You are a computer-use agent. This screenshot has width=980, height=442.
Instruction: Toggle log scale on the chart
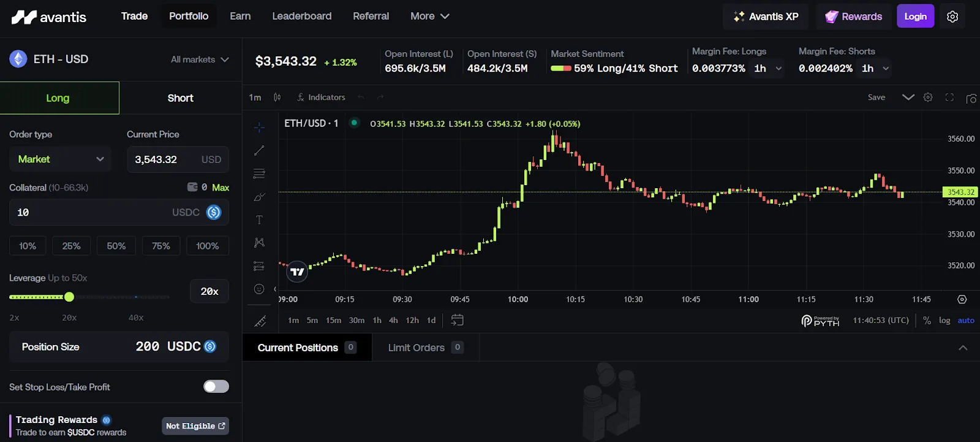point(944,320)
